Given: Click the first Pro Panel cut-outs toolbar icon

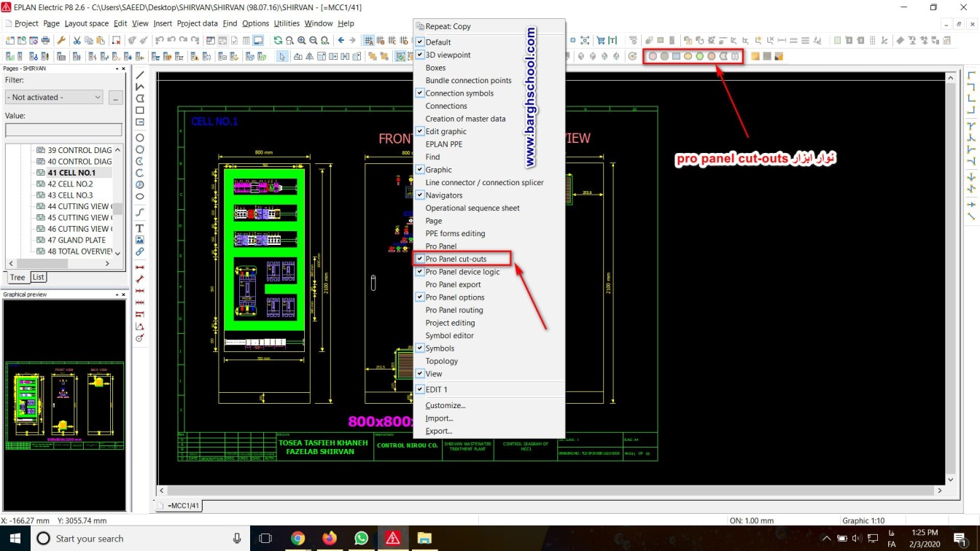Looking at the screenshot, I should [653, 56].
